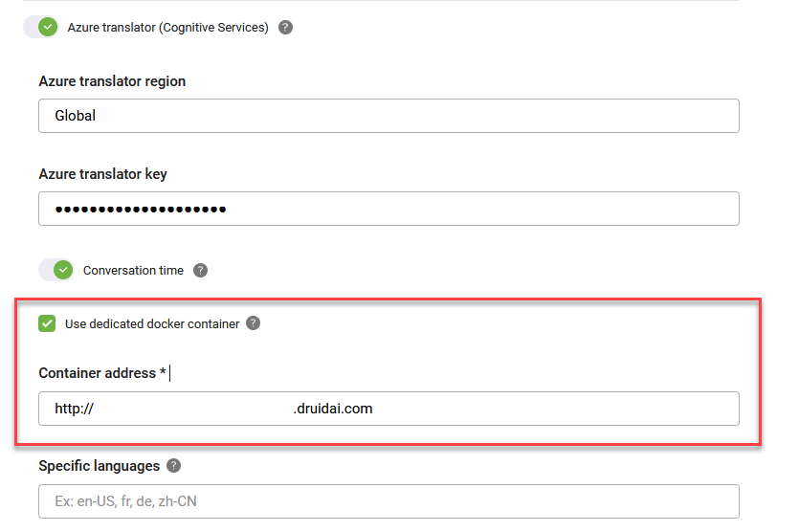Click the Conversation time label text
The height and width of the screenshot is (532, 799).
pos(134,271)
